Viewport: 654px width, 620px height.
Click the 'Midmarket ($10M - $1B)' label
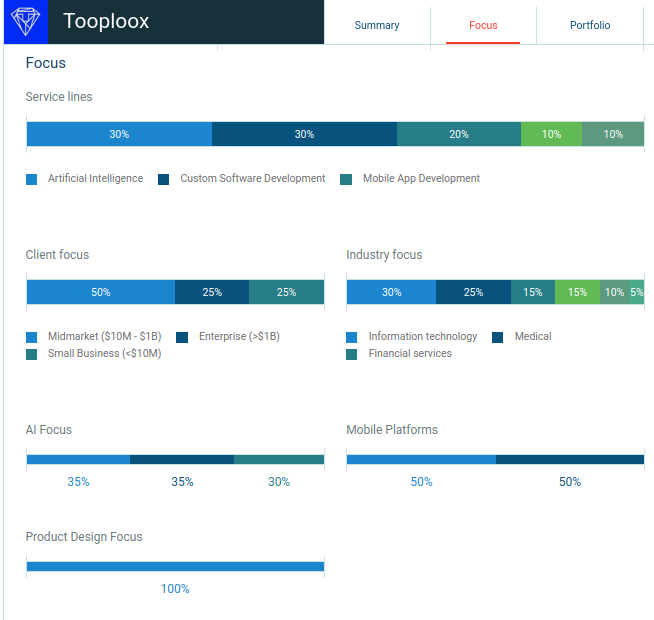click(105, 336)
